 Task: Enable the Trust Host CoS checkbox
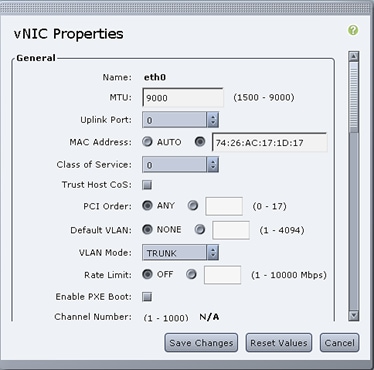pyautogui.click(x=147, y=185)
